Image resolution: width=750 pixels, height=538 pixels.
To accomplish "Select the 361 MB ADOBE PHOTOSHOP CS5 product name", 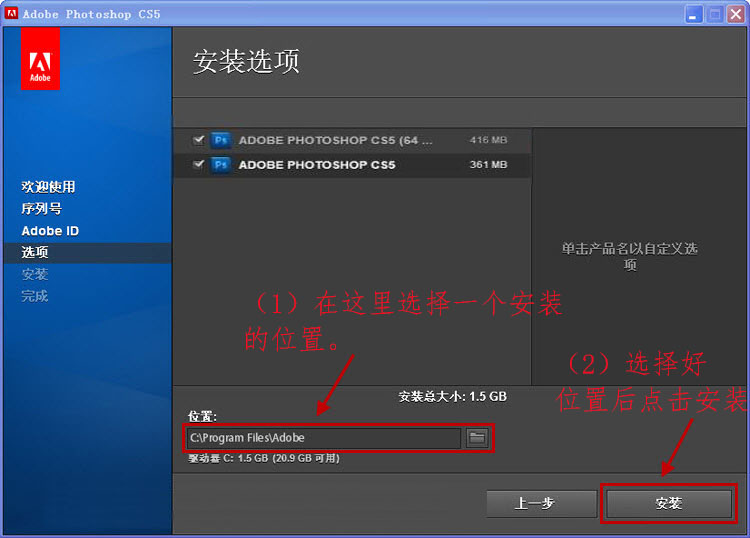I will (x=316, y=165).
